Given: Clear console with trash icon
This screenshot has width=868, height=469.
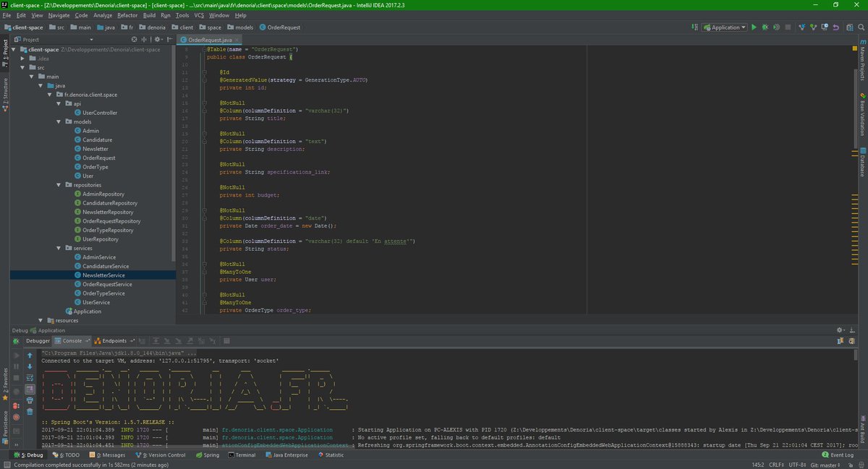Looking at the screenshot, I should 30,412.
